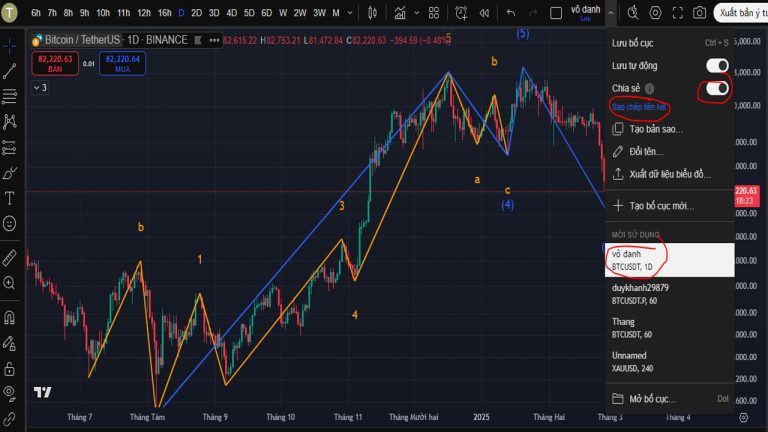Load the Unnamed XAUUSD 240 layout
The image size is (768, 432).
[670, 361]
